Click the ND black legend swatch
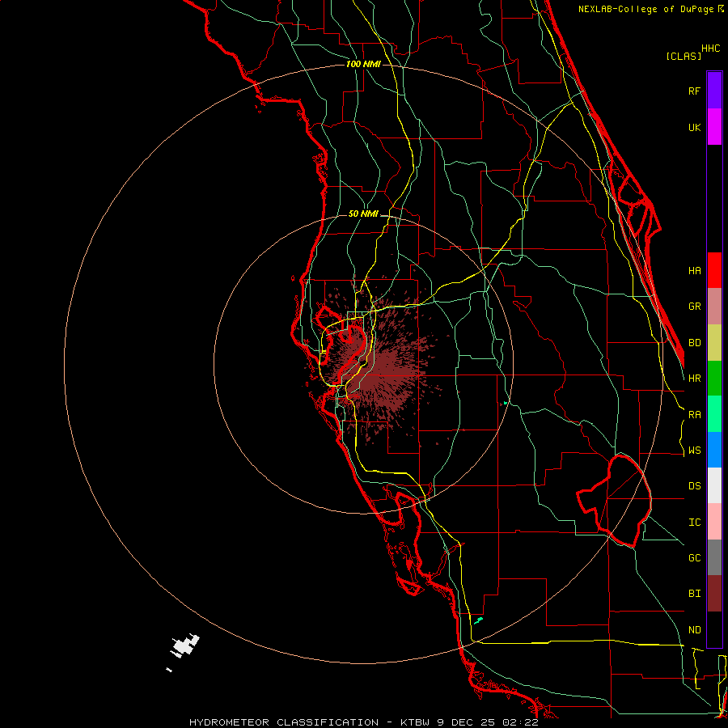 click(x=714, y=629)
